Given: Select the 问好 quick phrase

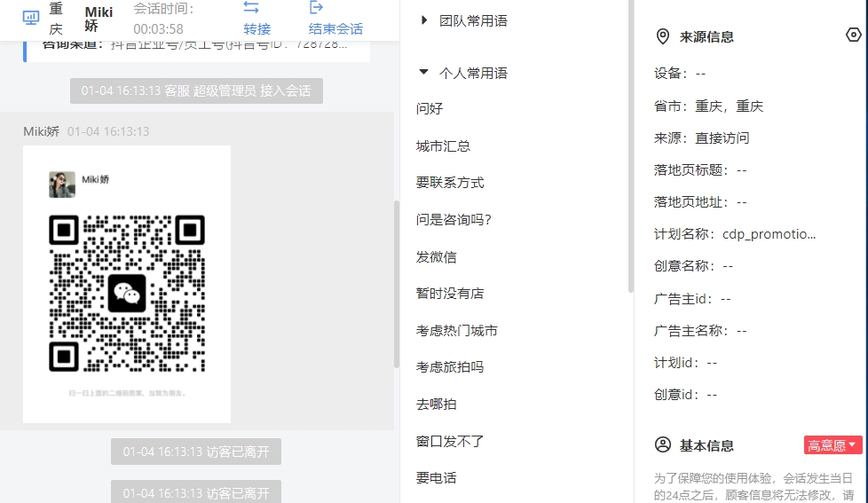Looking at the screenshot, I should [x=430, y=108].
